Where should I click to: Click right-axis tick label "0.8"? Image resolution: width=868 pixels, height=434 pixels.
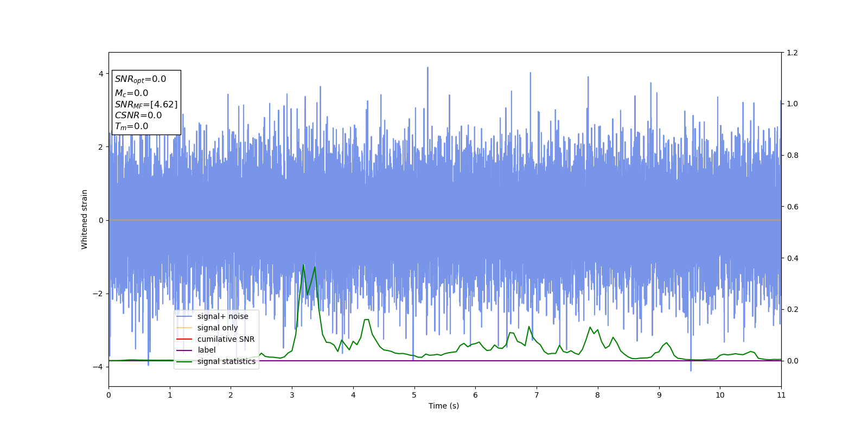pyautogui.click(x=792, y=155)
